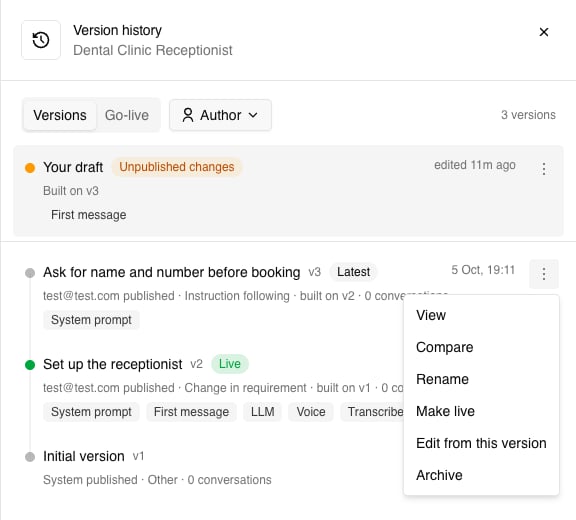This screenshot has height=520, width=576.
Task: Click the Unpublished changes badge
Action: (x=177, y=167)
